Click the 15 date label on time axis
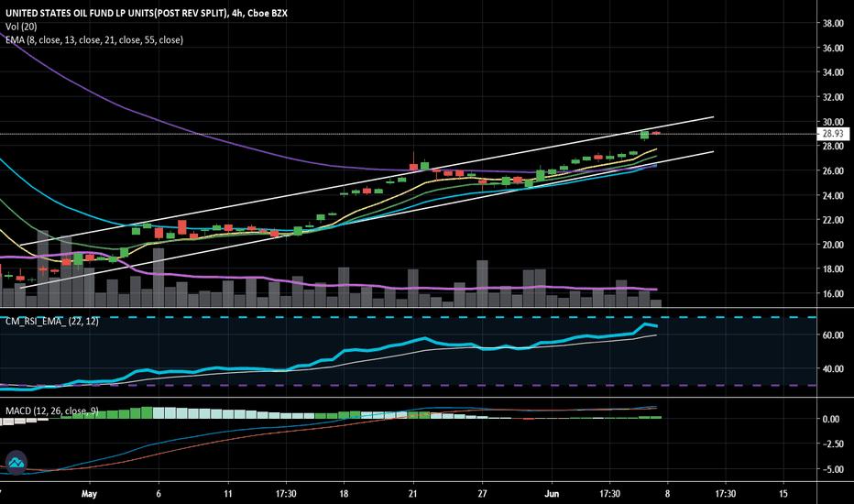The height and width of the screenshot is (504, 854). pos(783,494)
